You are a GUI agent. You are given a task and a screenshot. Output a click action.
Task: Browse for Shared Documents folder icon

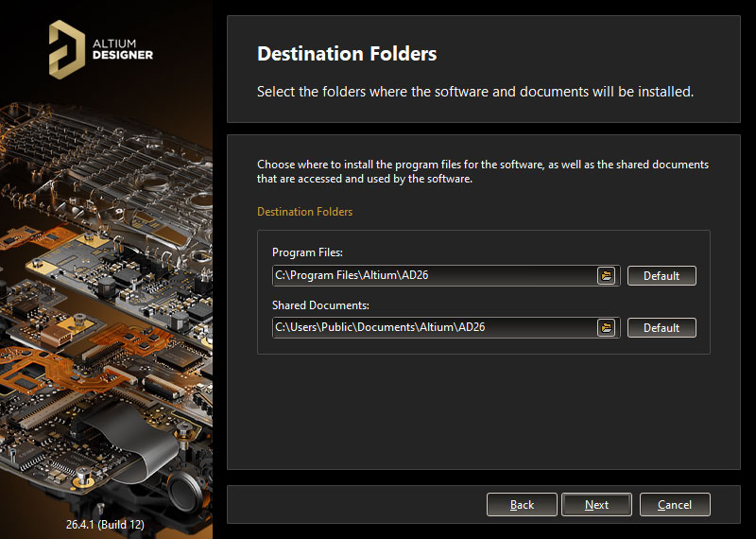pyautogui.click(x=607, y=327)
